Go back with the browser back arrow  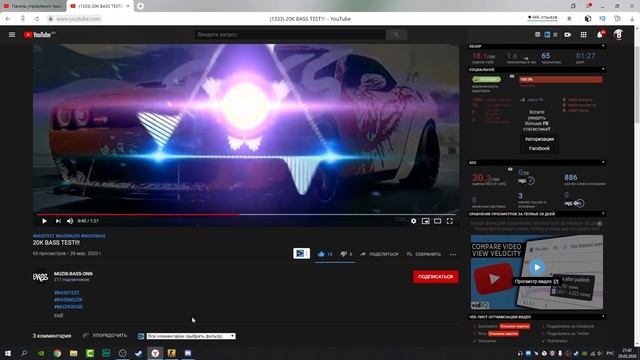8,19
